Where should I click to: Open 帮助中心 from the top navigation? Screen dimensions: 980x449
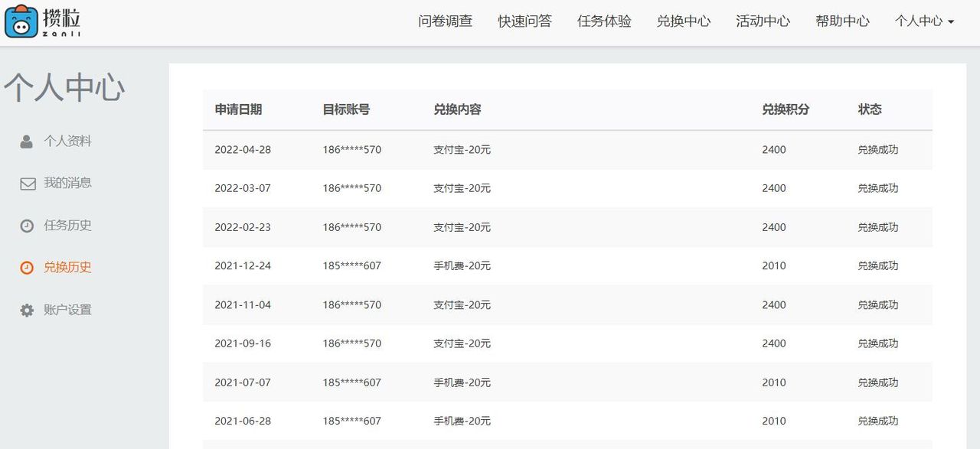842,21
